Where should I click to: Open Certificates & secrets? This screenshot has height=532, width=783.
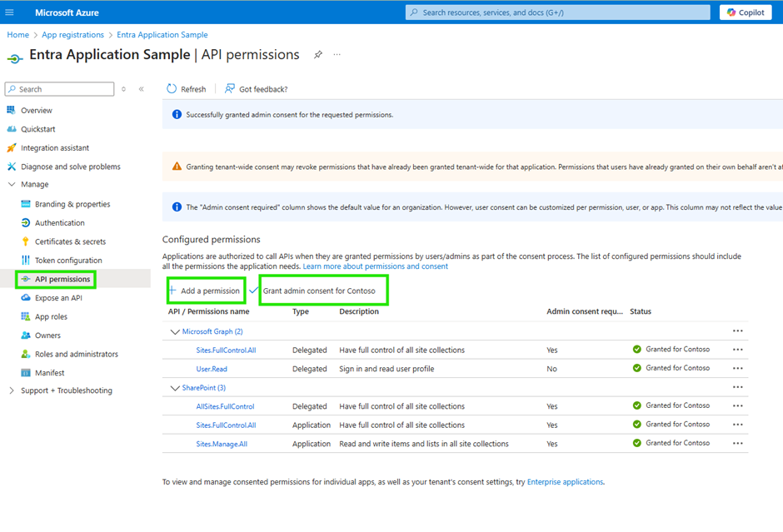(70, 241)
